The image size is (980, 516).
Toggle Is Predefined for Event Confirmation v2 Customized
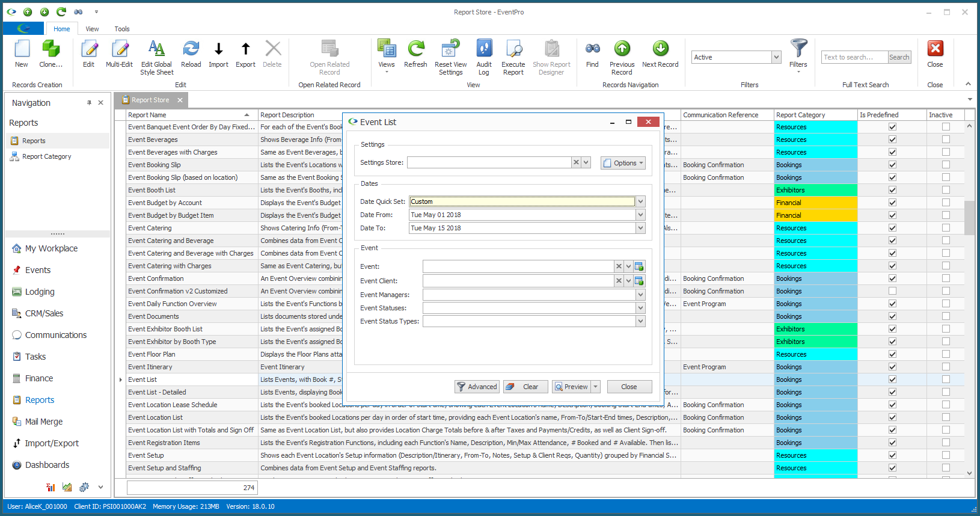click(x=892, y=291)
